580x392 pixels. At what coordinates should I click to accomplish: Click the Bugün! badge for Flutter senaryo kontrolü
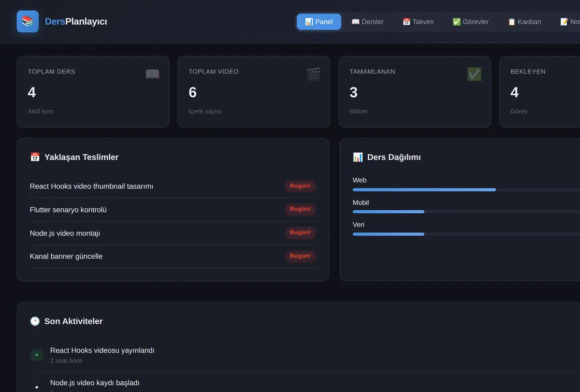(x=300, y=209)
